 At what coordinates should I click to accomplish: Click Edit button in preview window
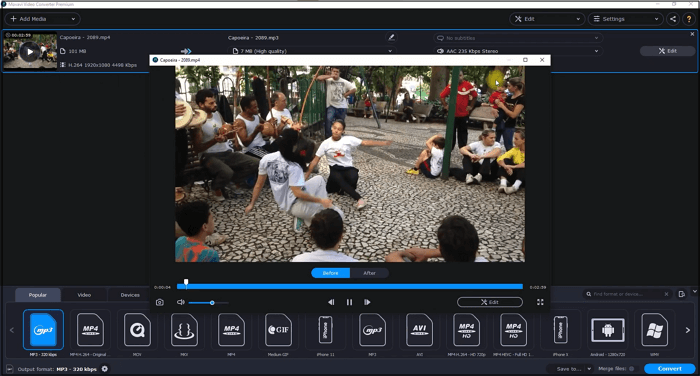point(490,302)
